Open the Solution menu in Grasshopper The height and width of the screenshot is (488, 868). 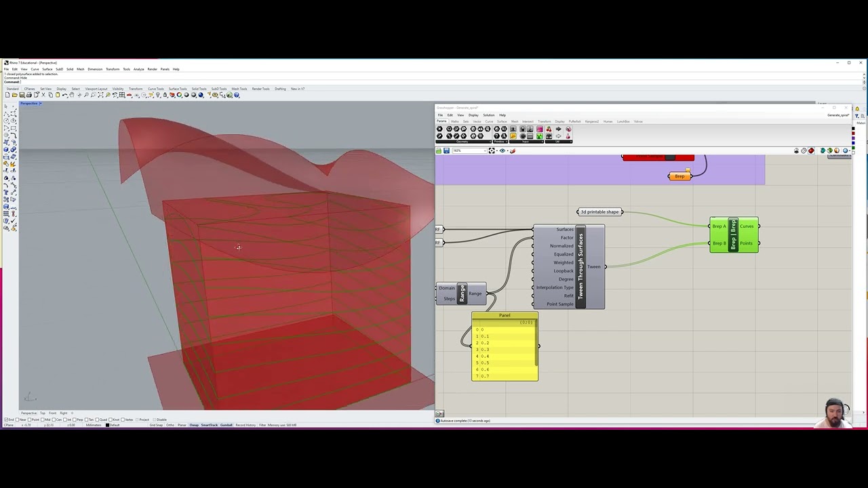(489, 115)
